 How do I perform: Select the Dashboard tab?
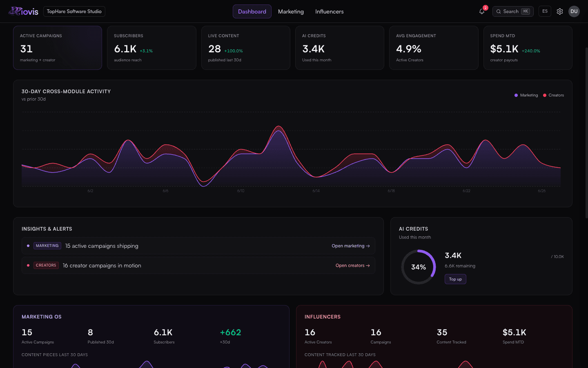coord(252,11)
